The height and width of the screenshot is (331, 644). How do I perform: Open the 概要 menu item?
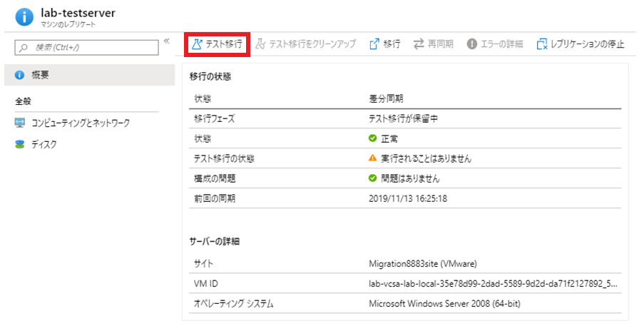[41, 76]
